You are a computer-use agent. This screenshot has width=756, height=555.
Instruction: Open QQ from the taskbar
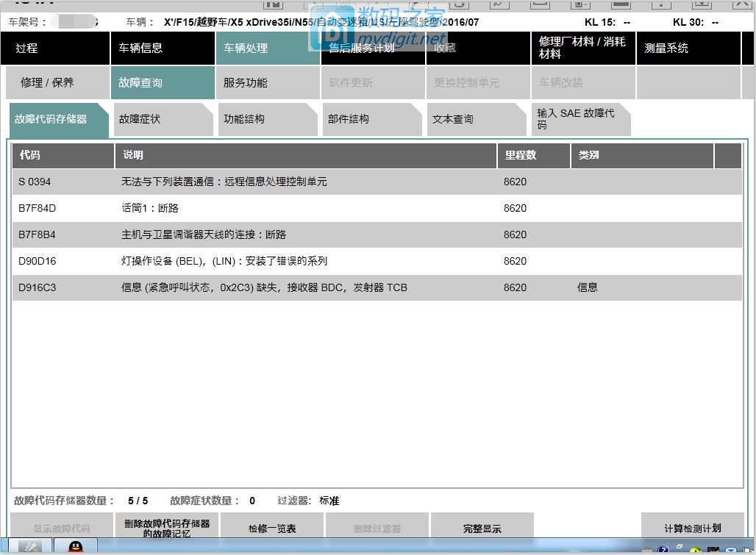coord(77,548)
